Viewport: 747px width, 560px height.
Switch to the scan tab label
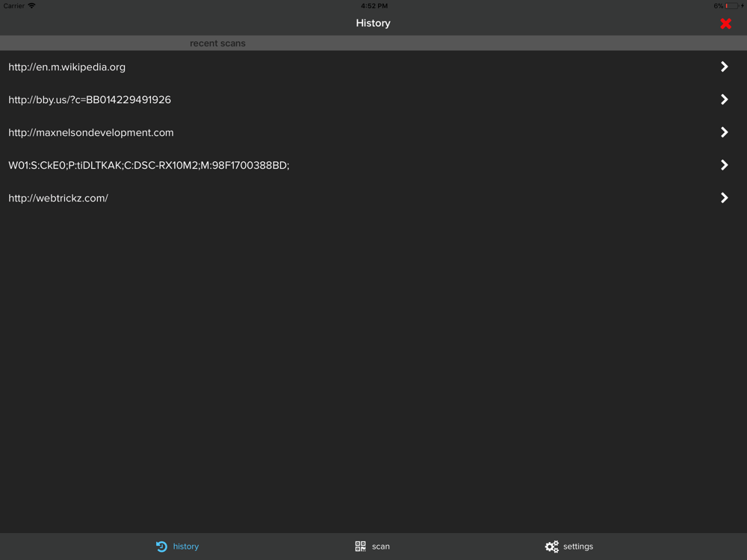click(381, 547)
